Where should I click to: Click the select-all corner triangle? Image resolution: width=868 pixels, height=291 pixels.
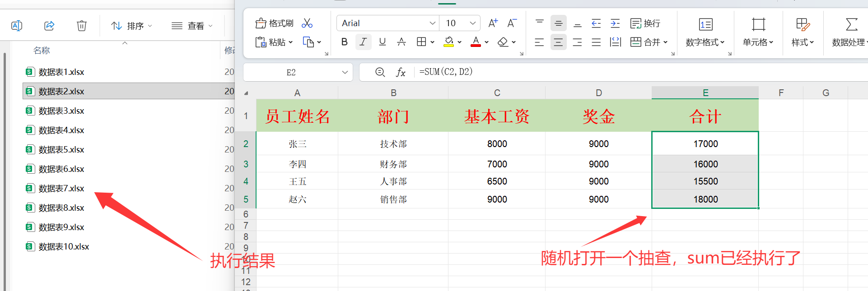pyautogui.click(x=246, y=93)
